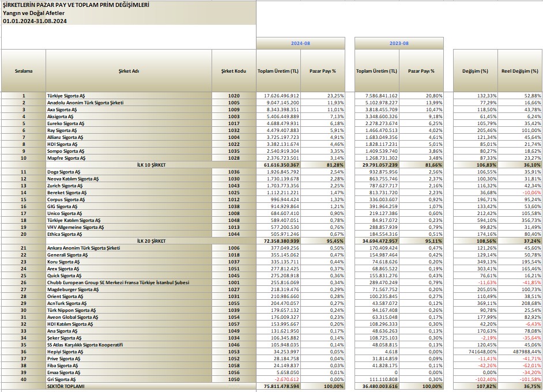543x392 pixels.
Task: Select the sector total '75.811.478.594'
Action: click(x=278, y=386)
